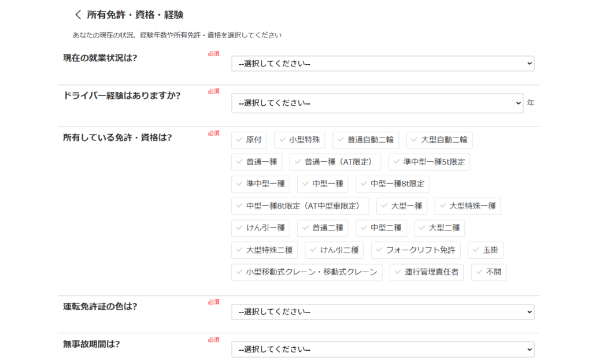Expand the 無事故期間 dropdown

point(382,350)
